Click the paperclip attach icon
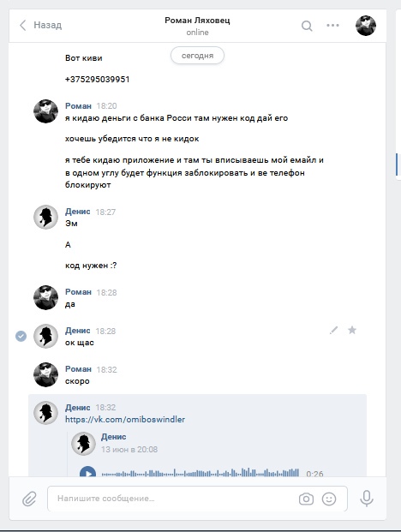The height and width of the screenshot is (532, 401). [x=29, y=499]
